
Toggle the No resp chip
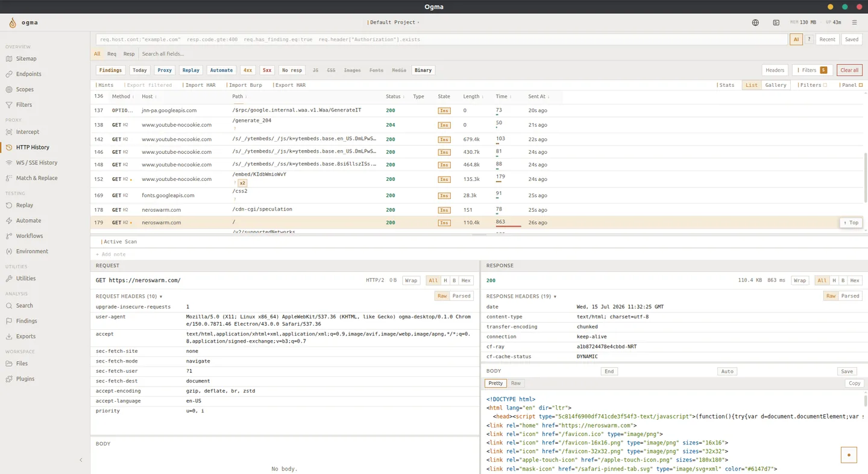click(292, 70)
